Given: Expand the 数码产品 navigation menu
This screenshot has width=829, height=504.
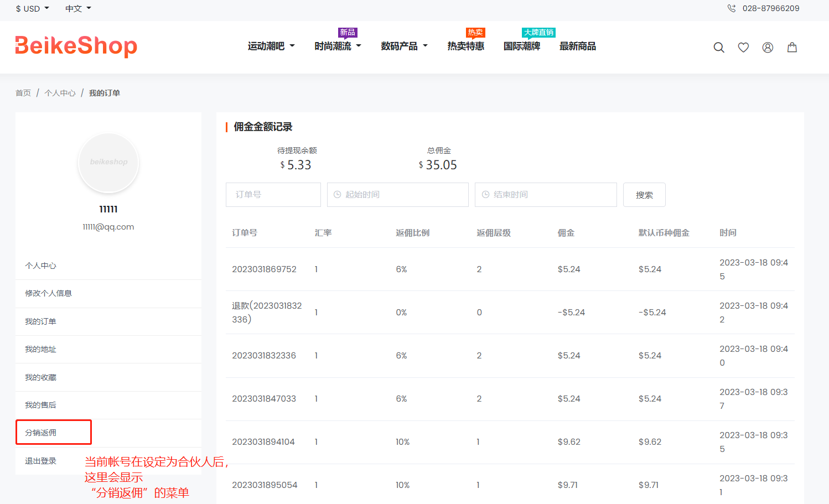Looking at the screenshot, I should (404, 46).
